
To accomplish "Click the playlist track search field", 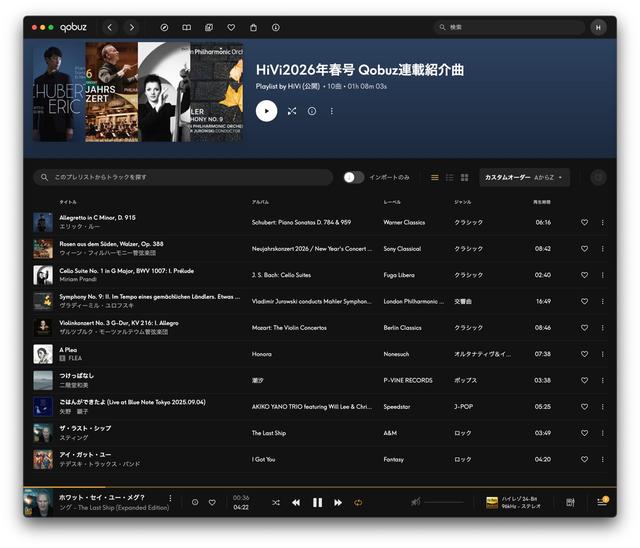I will (183, 177).
